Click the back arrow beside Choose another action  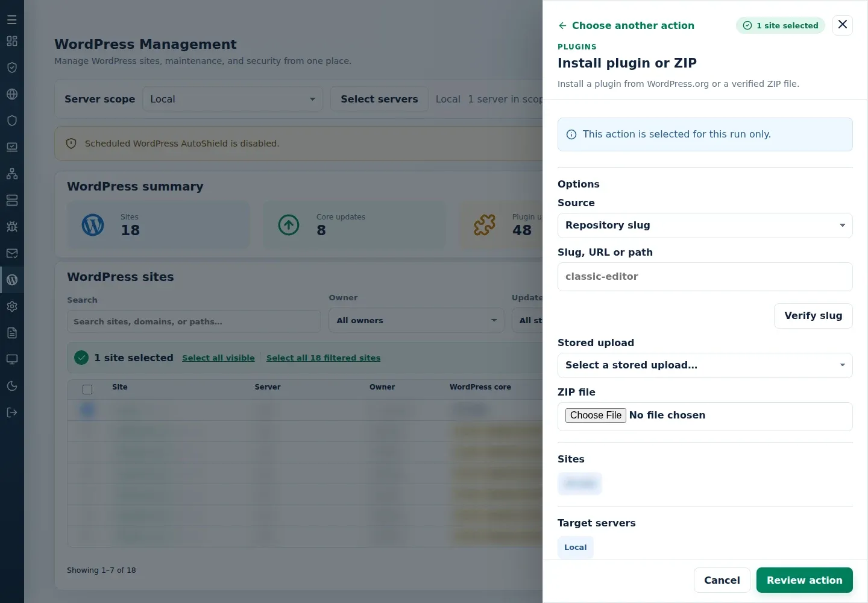point(562,25)
